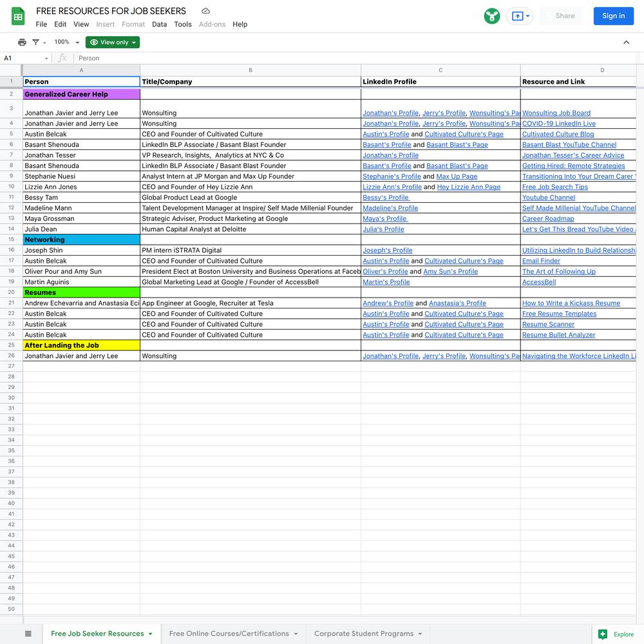Select the cell Global Product Lead at Google
This screenshot has width=644, height=644.
click(250, 198)
